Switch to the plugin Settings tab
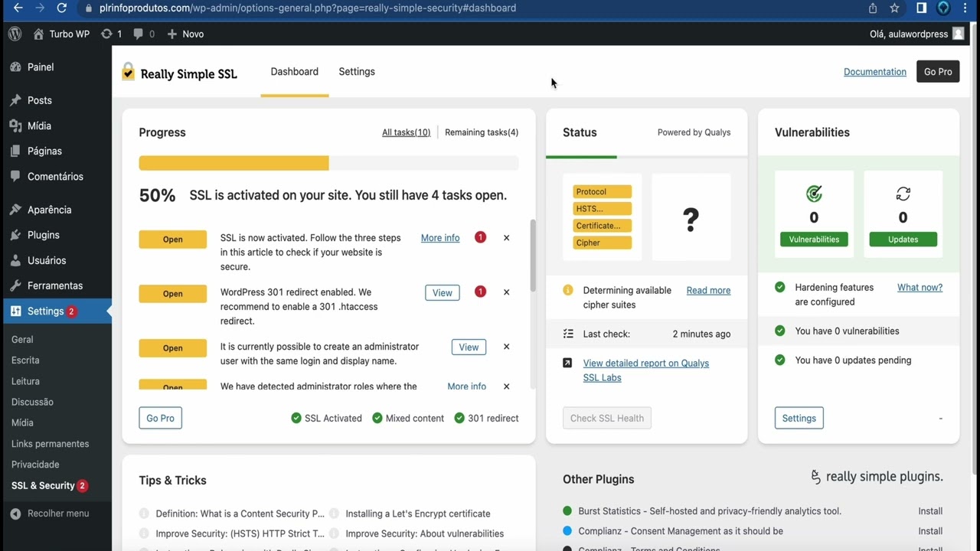Image resolution: width=980 pixels, height=551 pixels. point(357,71)
